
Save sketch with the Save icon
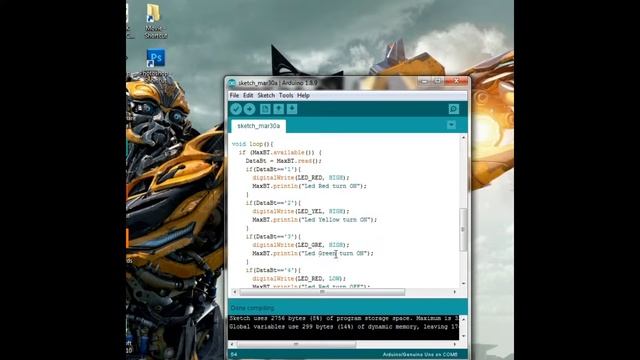coord(292,109)
